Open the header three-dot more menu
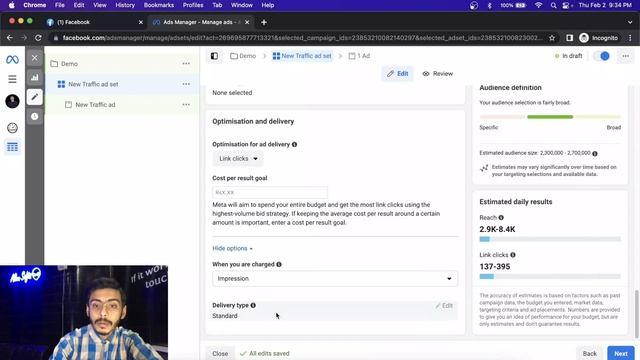Viewport: 640px width, 360px height. pyautogui.click(x=626, y=56)
